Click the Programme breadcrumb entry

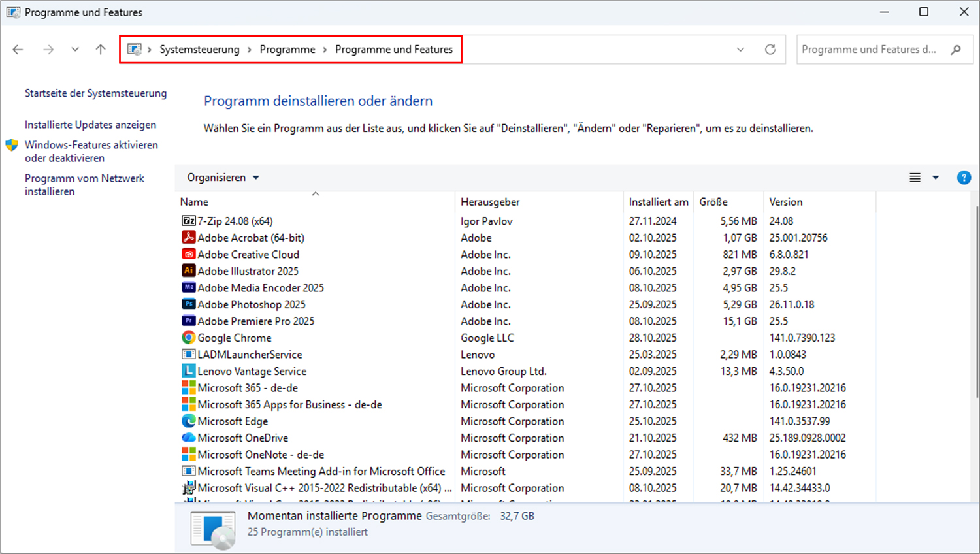point(287,49)
